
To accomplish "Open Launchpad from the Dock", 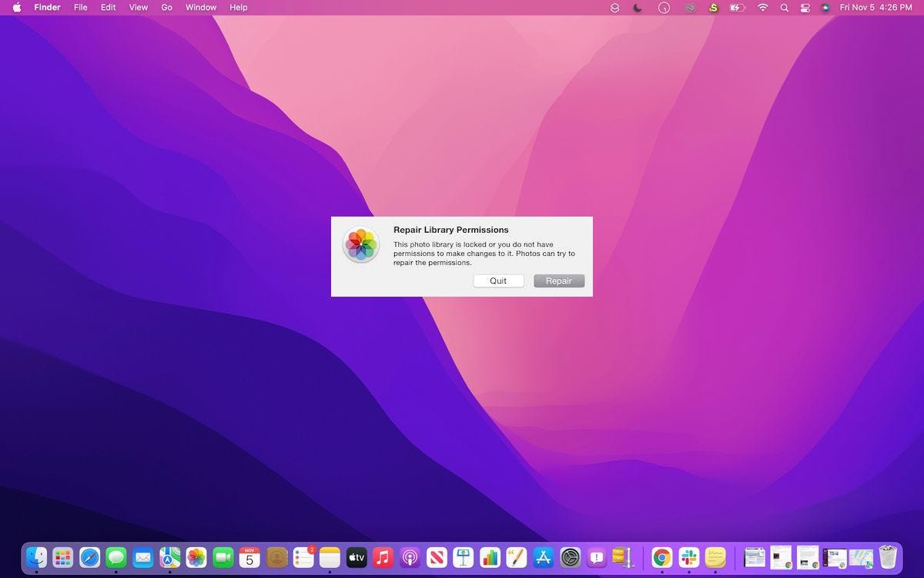I will (x=63, y=557).
